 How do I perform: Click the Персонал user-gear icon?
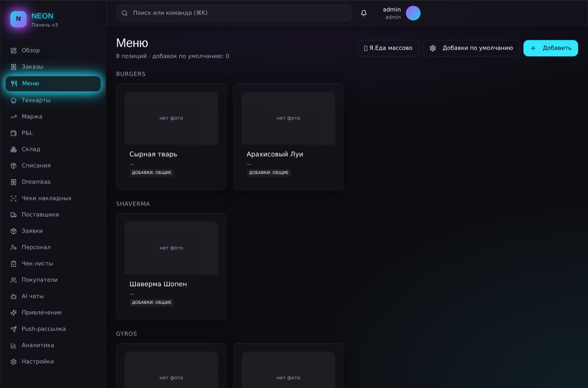(14, 248)
